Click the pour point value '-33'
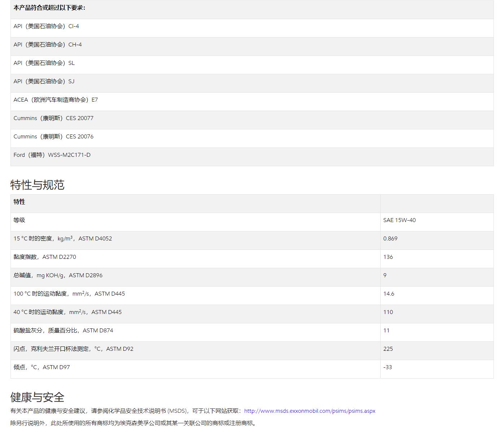 tap(387, 367)
